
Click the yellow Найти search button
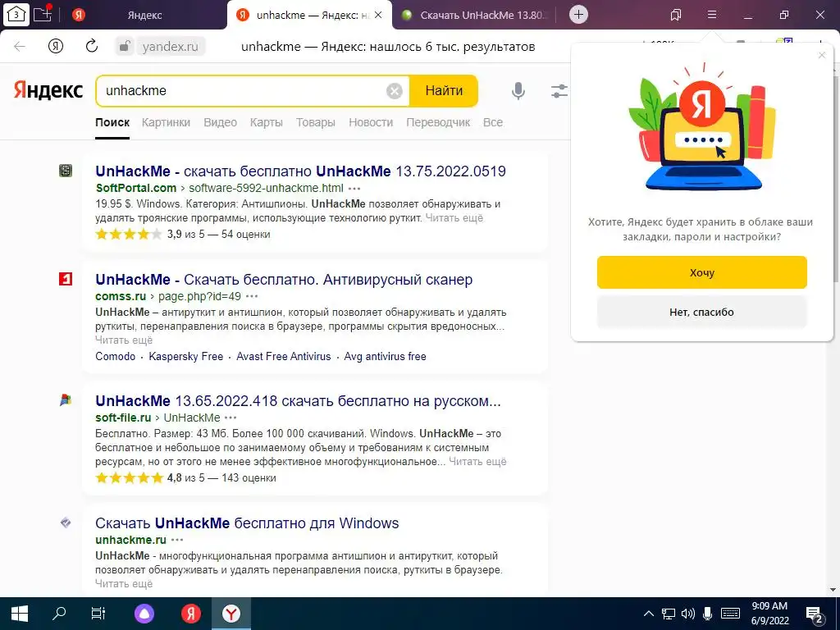click(x=444, y=91)
